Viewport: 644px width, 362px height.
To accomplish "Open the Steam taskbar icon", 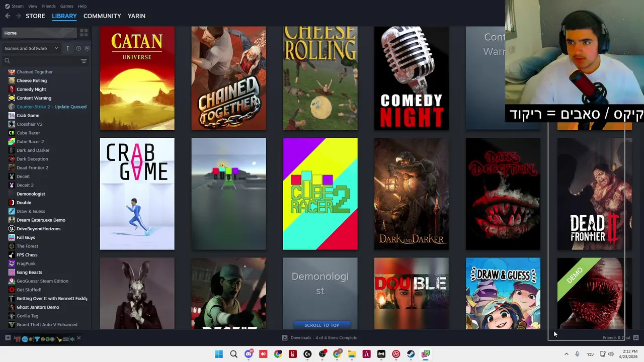I will coord(411,354).
